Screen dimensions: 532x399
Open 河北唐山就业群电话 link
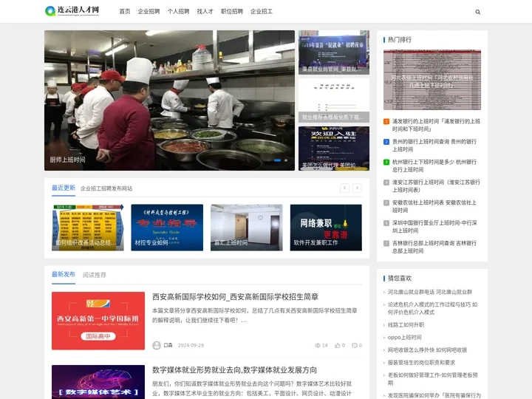point(430,292)
